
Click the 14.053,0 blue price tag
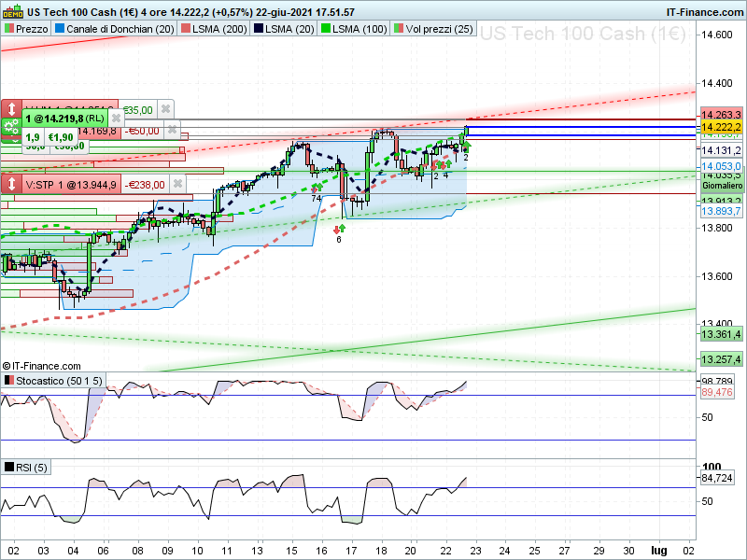721,166
